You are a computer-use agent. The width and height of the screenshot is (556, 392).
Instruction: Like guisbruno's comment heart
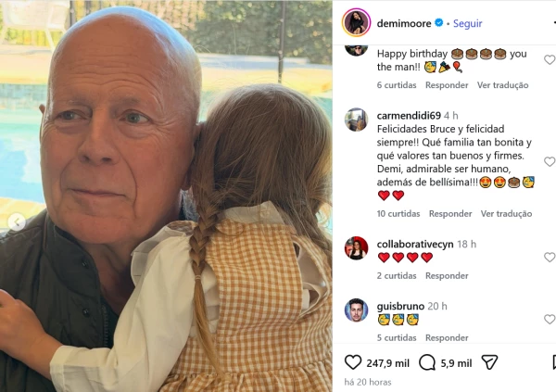[x=550, y=320]
